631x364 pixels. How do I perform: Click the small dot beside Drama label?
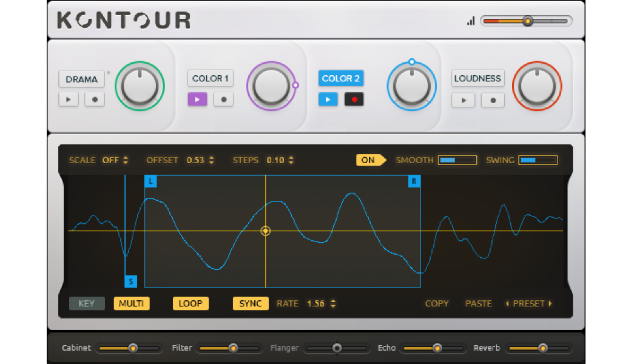click(108, 73)
